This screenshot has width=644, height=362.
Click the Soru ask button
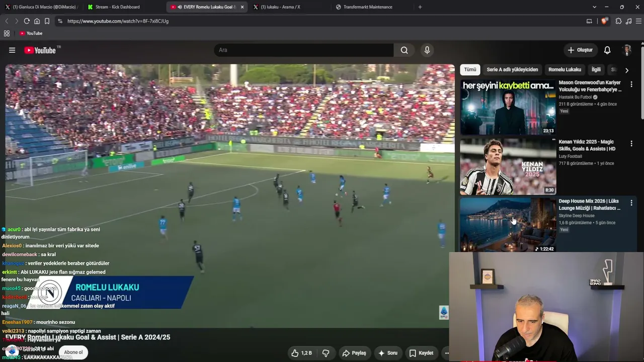click(388, 353)
